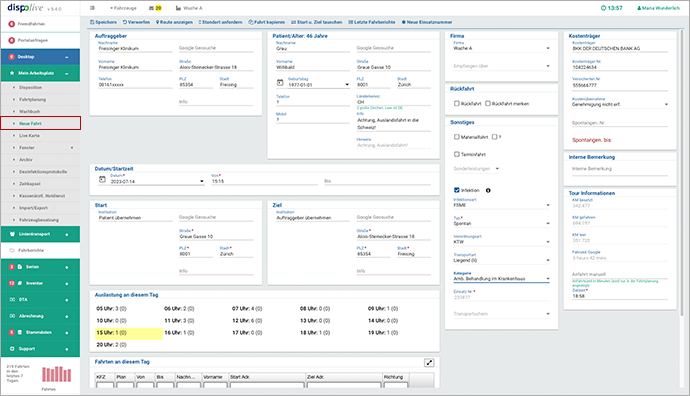Click the clock icon showing 13:57
Screen dimensions: 690x396
click(x=603, y=8)
